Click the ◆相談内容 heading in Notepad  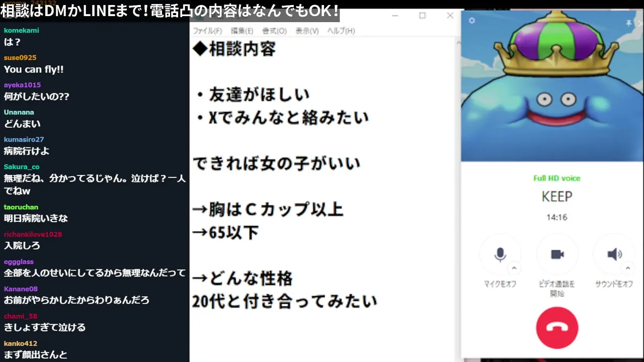(x=234, y=49)
